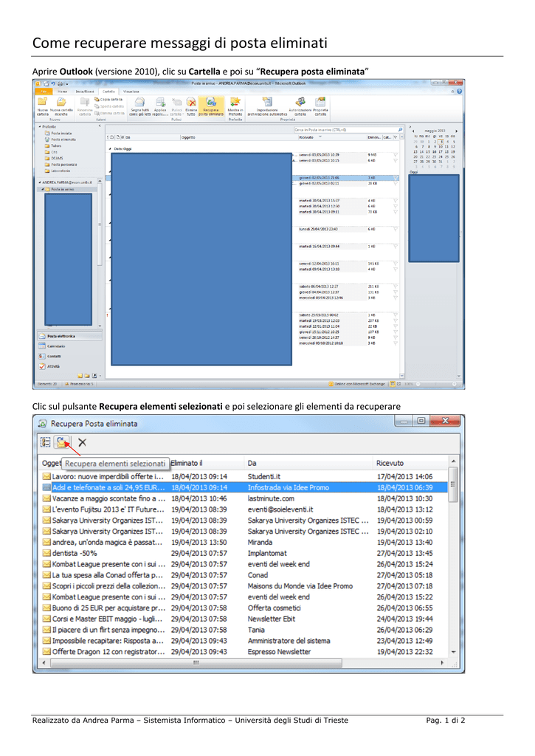Select Posta inviata folder in Preferiti
Screen dimensions: 535x756
58,133
